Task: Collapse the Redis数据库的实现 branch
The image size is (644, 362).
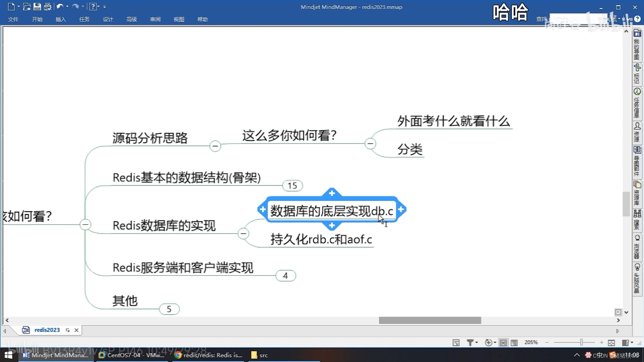Action: [x=243, y=233]
